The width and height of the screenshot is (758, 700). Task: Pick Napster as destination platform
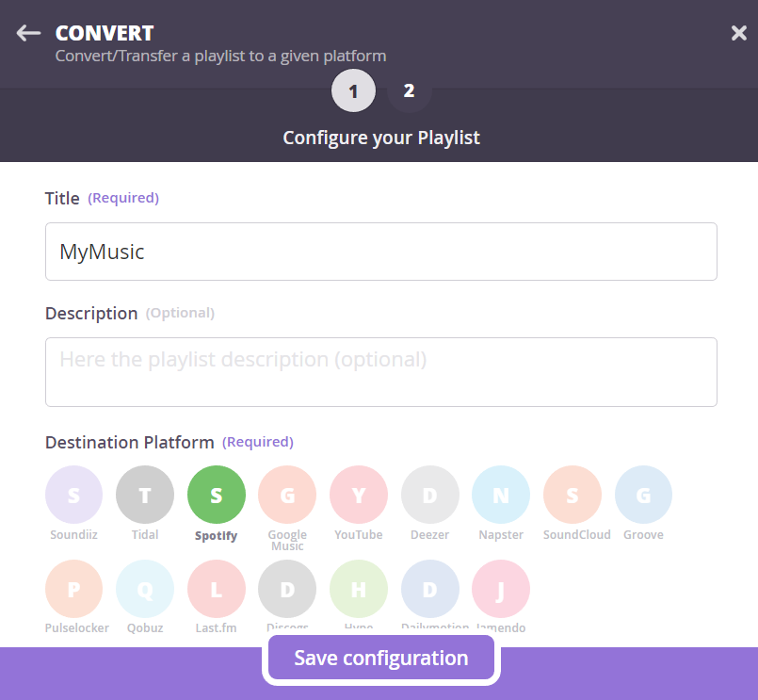[501, 495]
